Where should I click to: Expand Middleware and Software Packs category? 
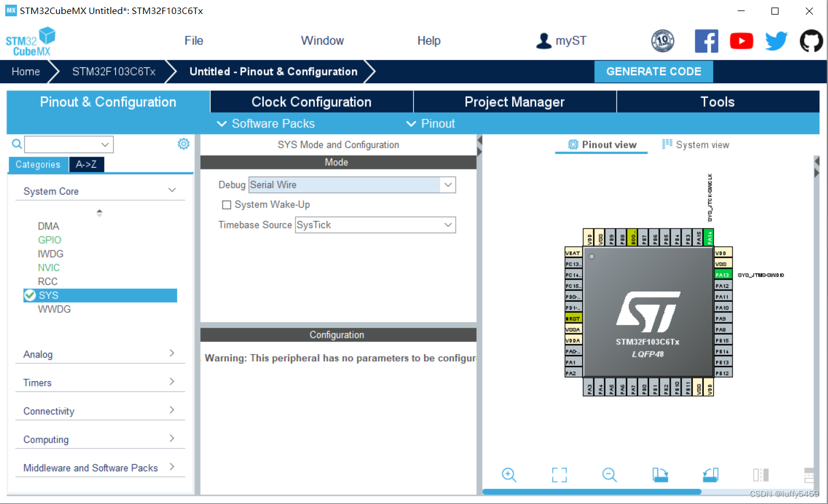coord(172,467)
